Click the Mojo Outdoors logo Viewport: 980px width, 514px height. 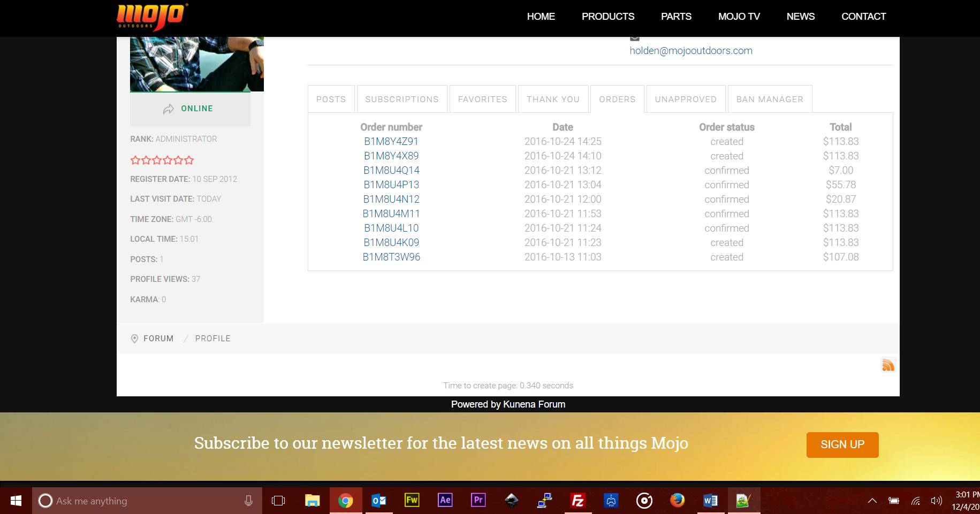[x=152, y=17]
